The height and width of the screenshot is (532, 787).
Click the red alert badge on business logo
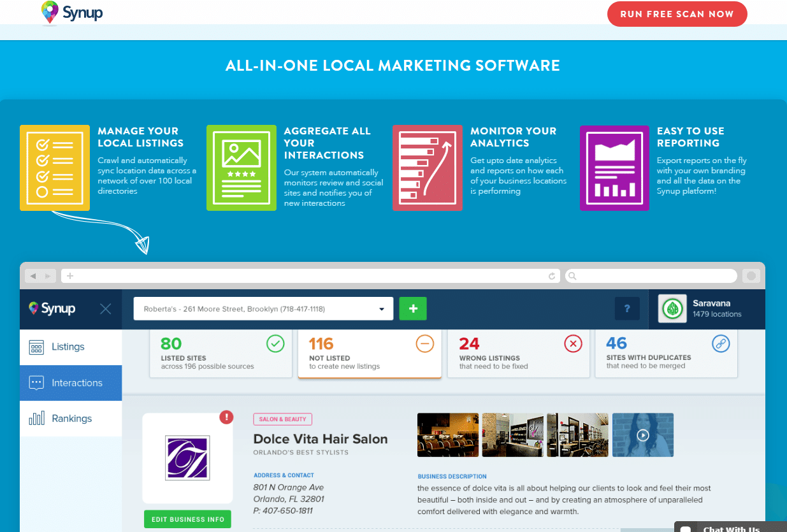[x=226, y=417]
